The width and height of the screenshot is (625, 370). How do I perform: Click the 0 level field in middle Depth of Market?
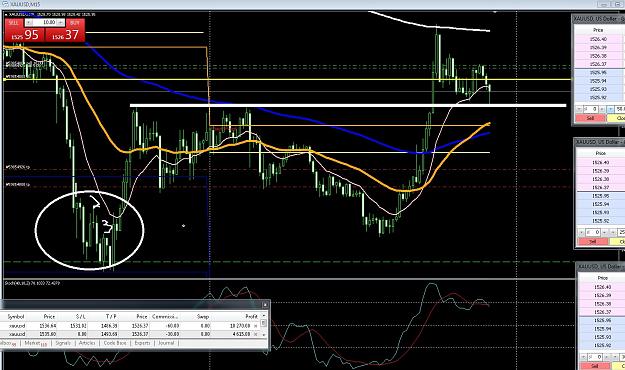point(594,232)
